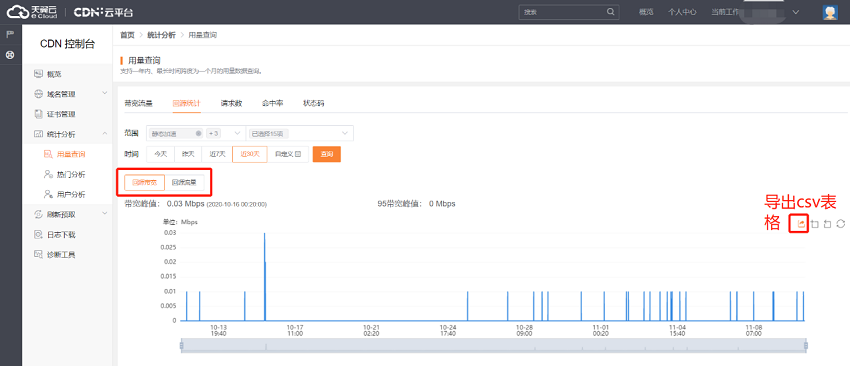The image size is (850, 366).
Task: Switch to the 带宽流量 tab
Action: pyautogui.click(x=138, y=103)
